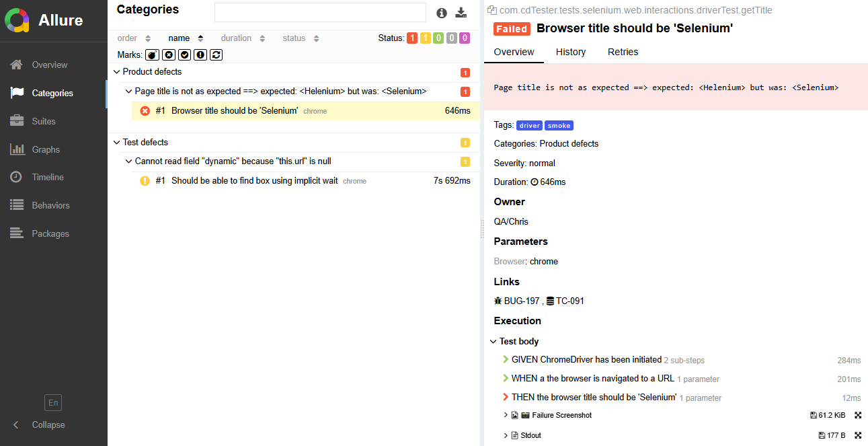Copy test full name via clipboard icon
Image resolution: width=868 pixels, height=446 pixels.
click(x=491, y=10)
